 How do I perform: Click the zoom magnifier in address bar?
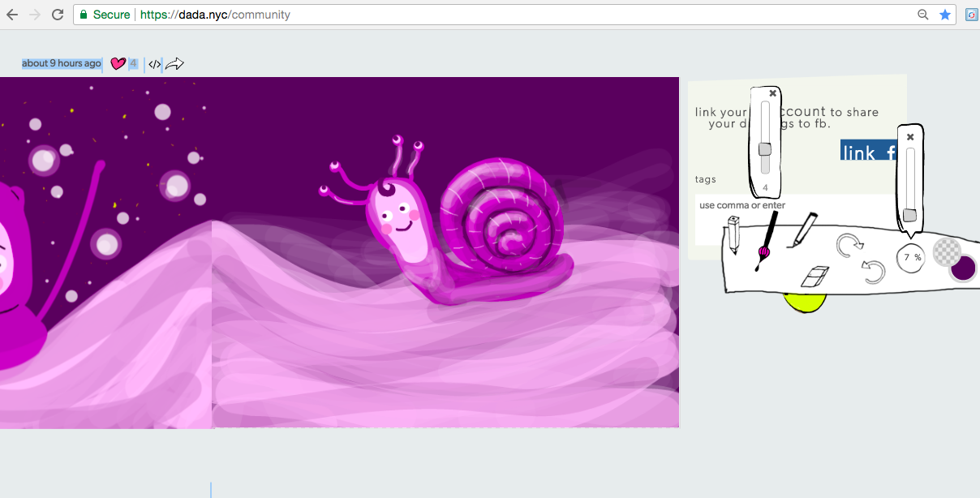coord(923,15)
